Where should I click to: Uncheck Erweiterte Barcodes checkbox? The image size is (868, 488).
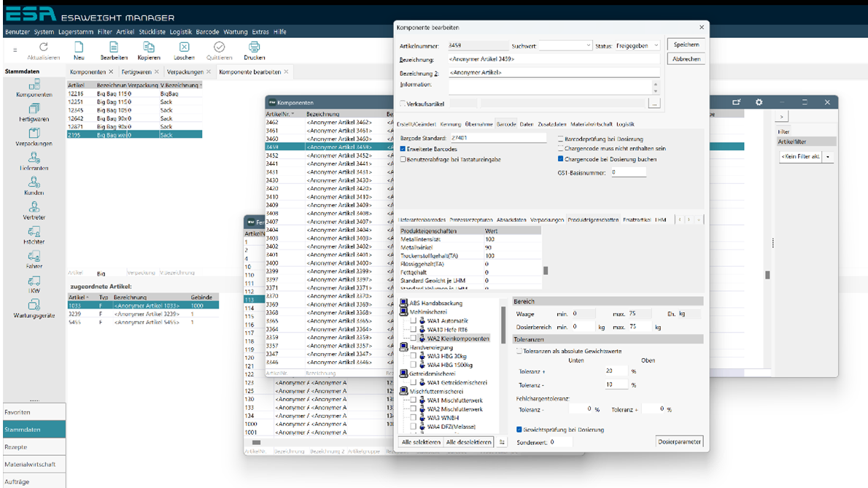coord(403,149)
